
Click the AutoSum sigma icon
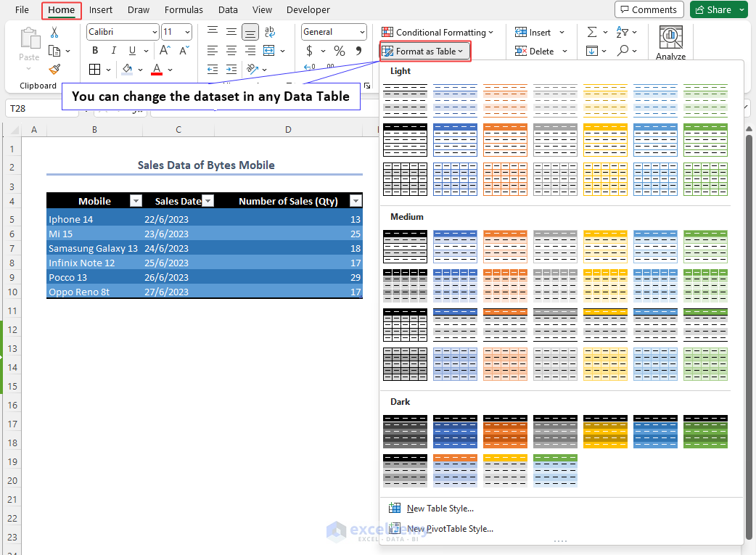(591, 32)
